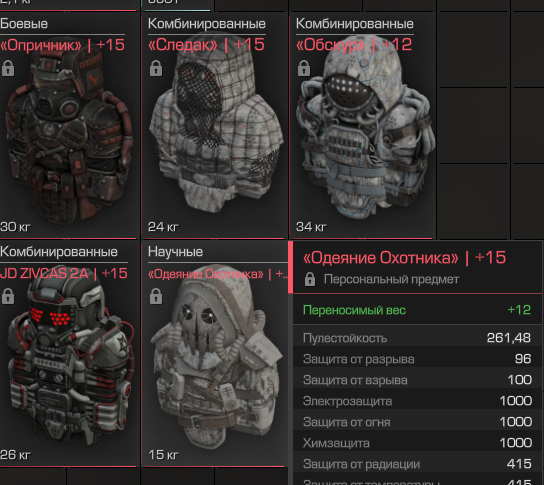This screenshot has width=544, height=485.
Task: Click the Электрозащита 1000 stat row
Action: [x=417, y=401]
